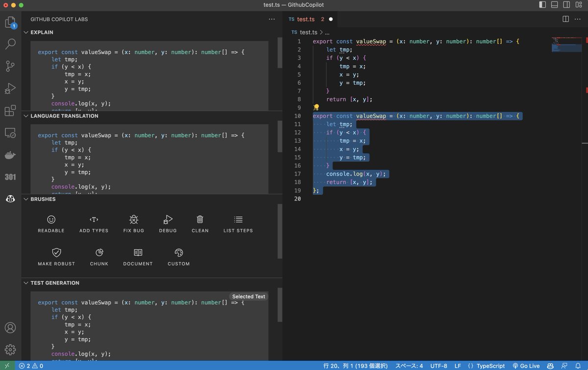Open remote window indicator in status bar

pyautogui.click(x=7, y=366)
